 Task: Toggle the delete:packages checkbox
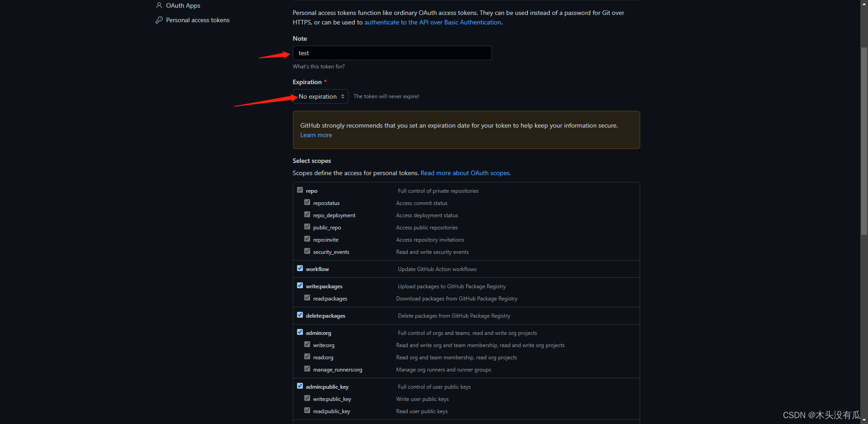(x=300, y=314)
